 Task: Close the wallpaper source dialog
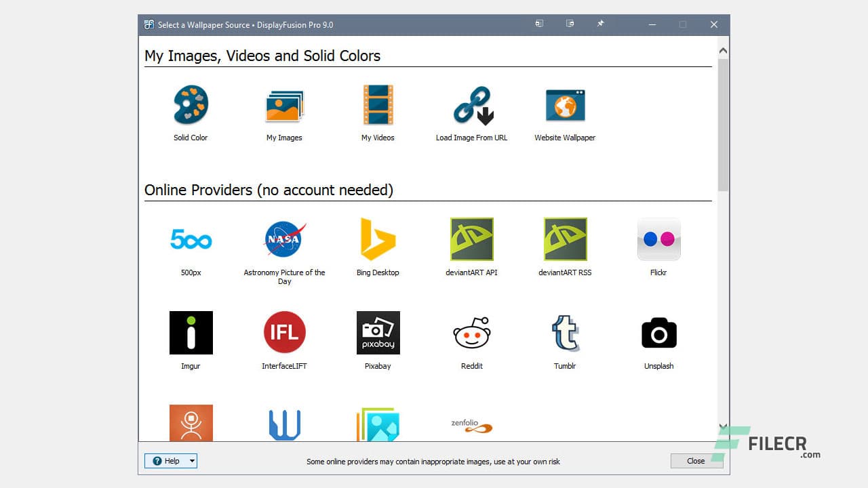[x=696, y=461]
